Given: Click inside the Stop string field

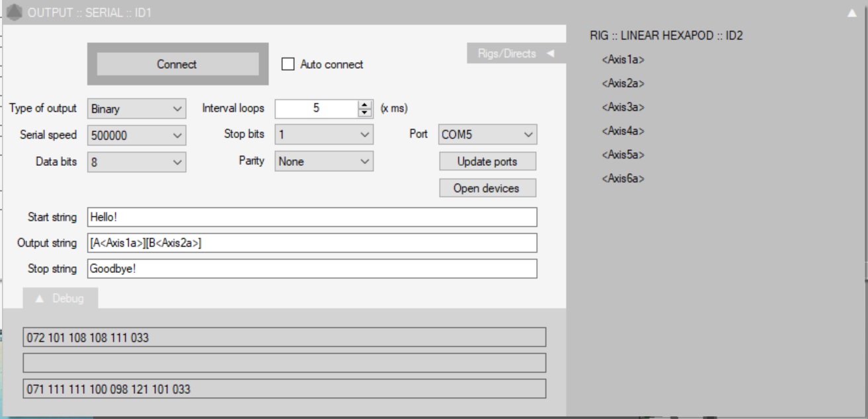Looking at the screenshot, I should [312, 269].
